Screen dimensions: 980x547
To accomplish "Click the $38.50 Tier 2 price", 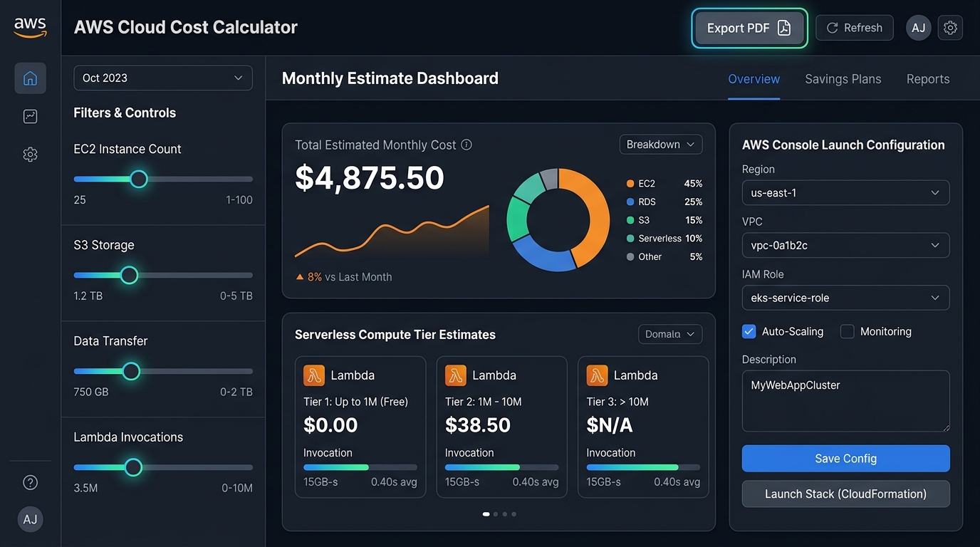I will click(x=478, y=425).
